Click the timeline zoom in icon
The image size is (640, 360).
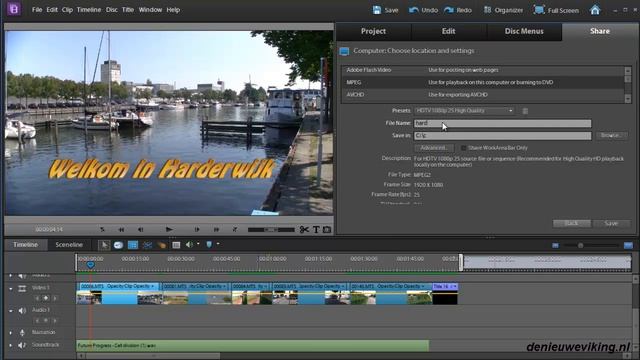[x=628, y=245]
